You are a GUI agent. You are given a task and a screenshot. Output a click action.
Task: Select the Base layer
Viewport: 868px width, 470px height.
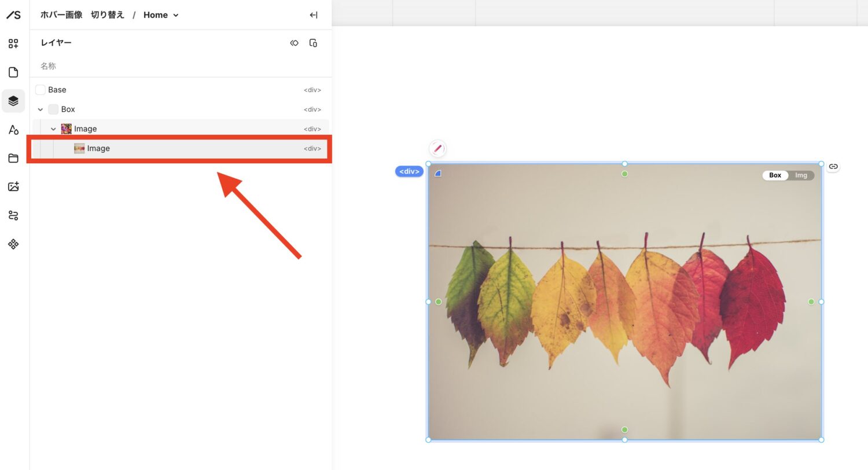click(57, 90)
